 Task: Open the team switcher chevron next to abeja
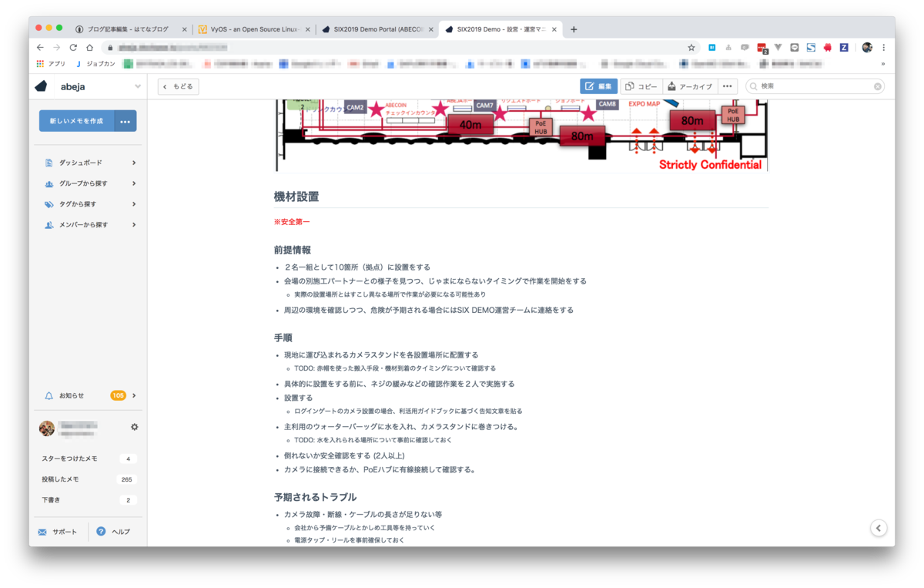pos(137,86)
